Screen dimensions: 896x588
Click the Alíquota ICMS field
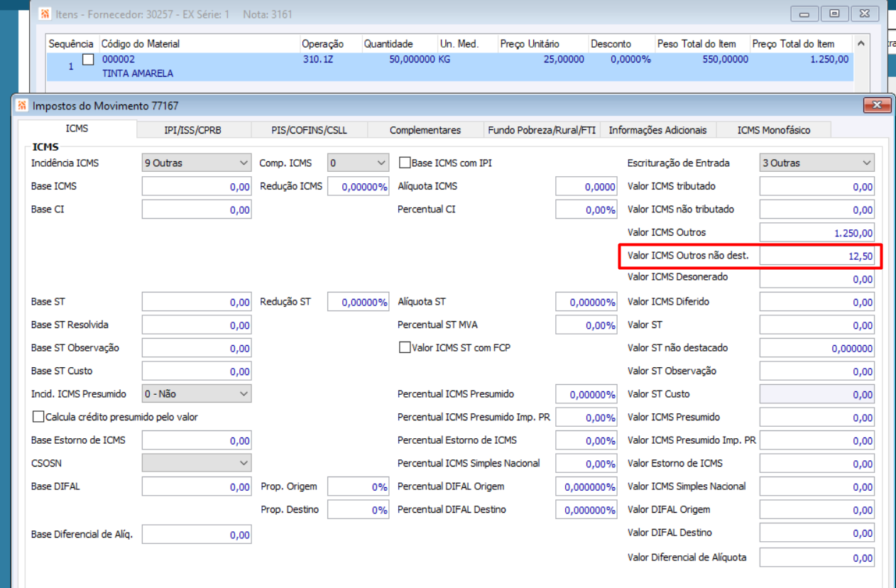click(586, 187)
